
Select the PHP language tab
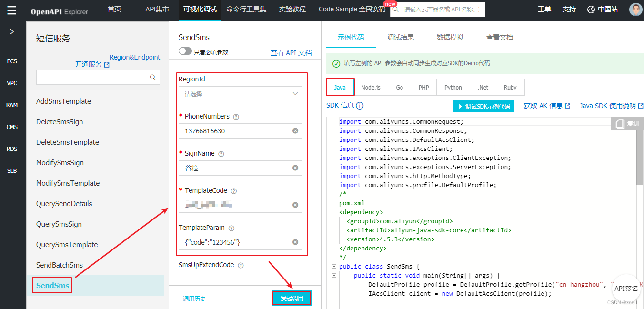pos(424,88)
